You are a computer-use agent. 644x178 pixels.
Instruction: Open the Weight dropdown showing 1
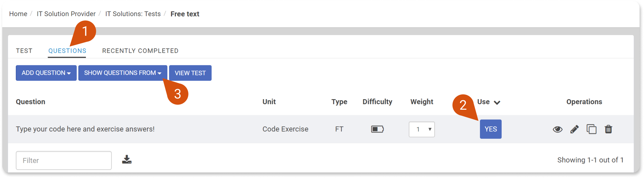tap(422, 129)
